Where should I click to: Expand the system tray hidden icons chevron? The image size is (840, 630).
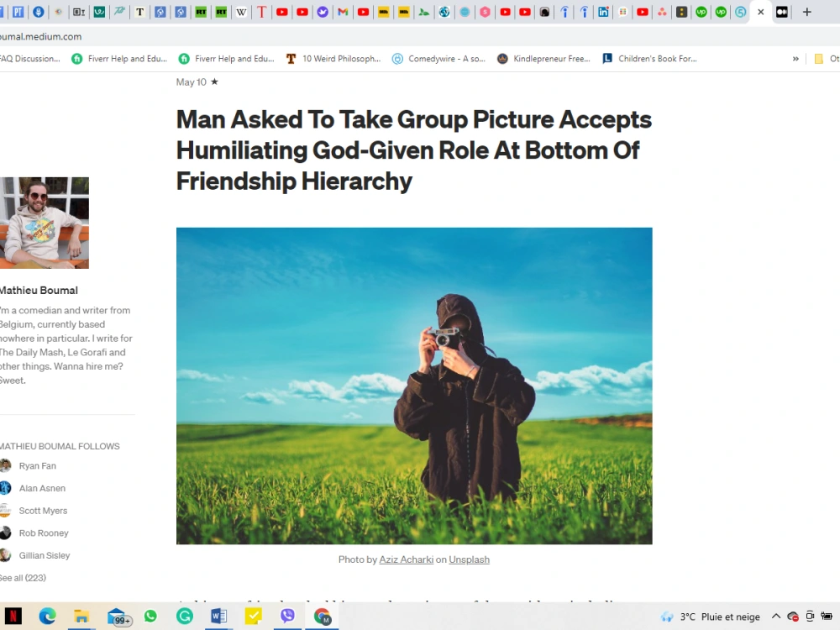pos(775,617)
